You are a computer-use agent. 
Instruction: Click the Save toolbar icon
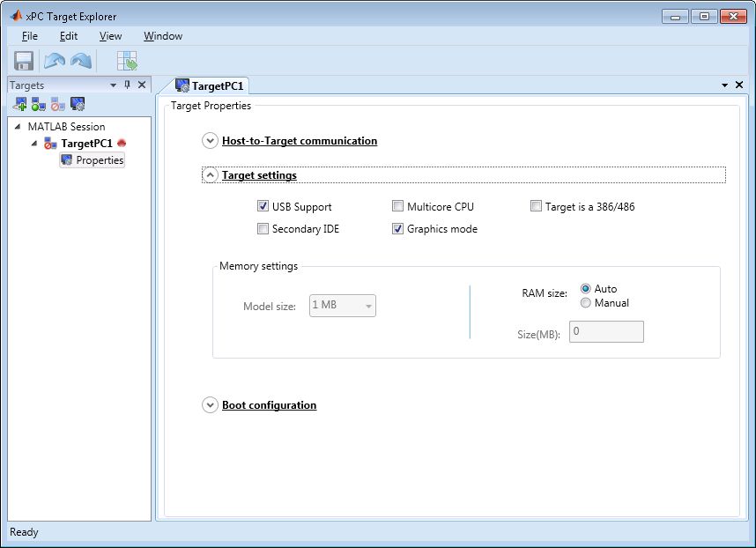(24, 61)
